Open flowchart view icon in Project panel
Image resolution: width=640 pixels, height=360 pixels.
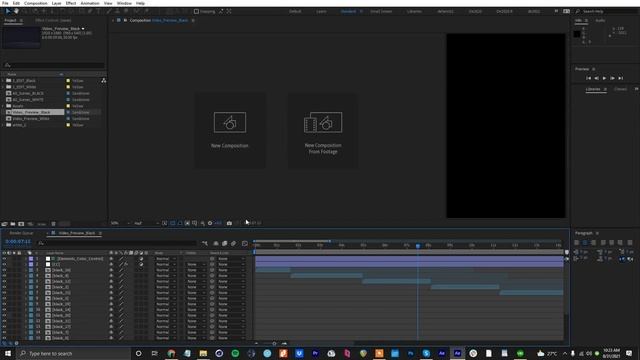tap(104, 81)
